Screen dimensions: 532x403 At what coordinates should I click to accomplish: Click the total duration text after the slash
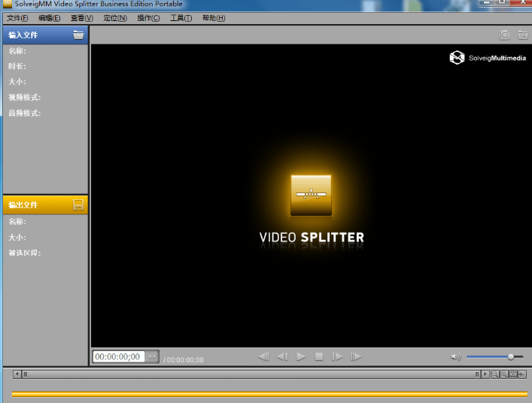click(185, 360)
